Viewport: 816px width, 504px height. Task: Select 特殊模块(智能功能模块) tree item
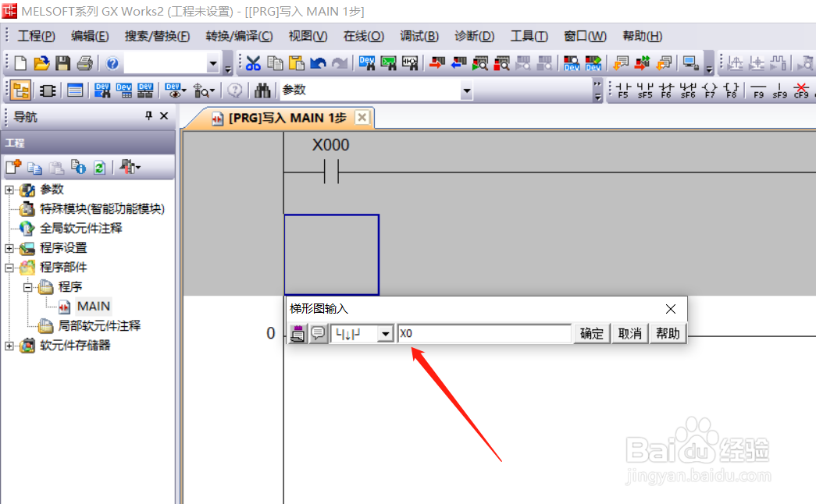(102, 209)
